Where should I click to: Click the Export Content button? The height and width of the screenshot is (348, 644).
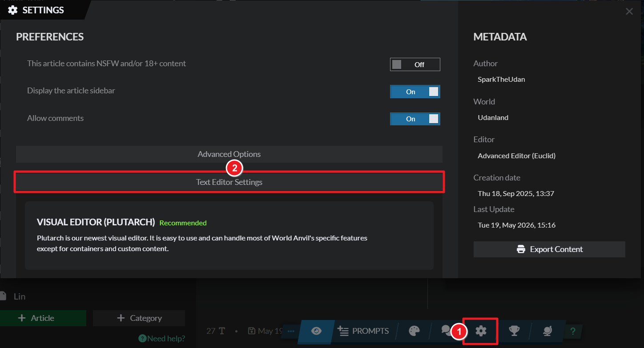[549, 249]
